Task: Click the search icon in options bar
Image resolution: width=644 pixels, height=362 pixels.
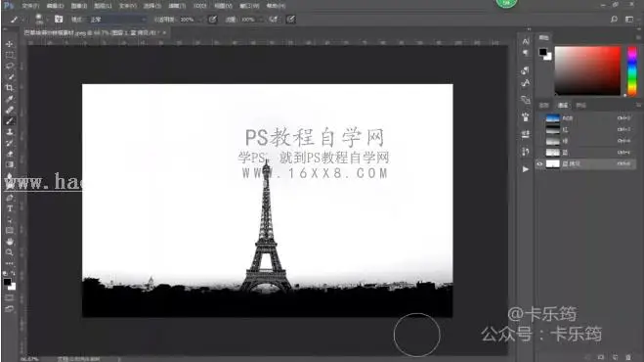Action: pos(614,20)
